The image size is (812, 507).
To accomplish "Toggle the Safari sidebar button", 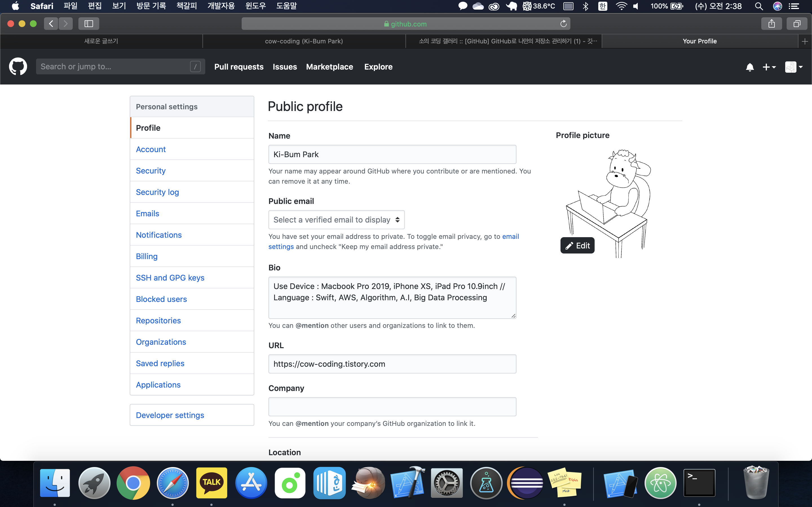I will (x=89, y=24).
